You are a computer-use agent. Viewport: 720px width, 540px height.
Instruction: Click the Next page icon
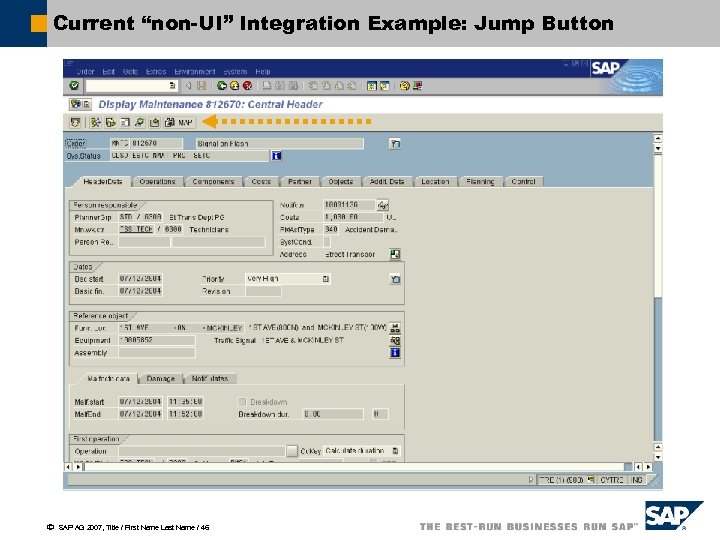(x=339, y=85)
